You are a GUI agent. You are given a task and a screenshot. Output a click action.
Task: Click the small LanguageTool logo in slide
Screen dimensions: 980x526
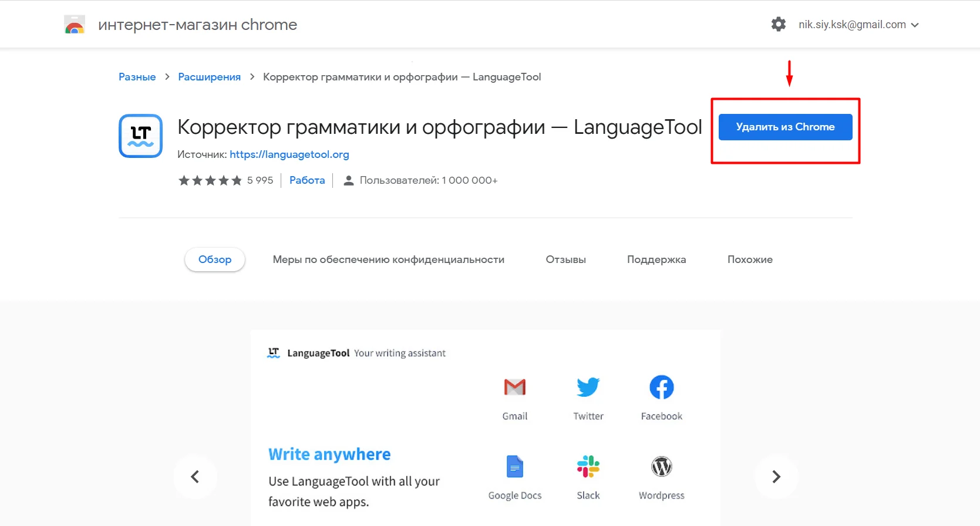(274, 353)
